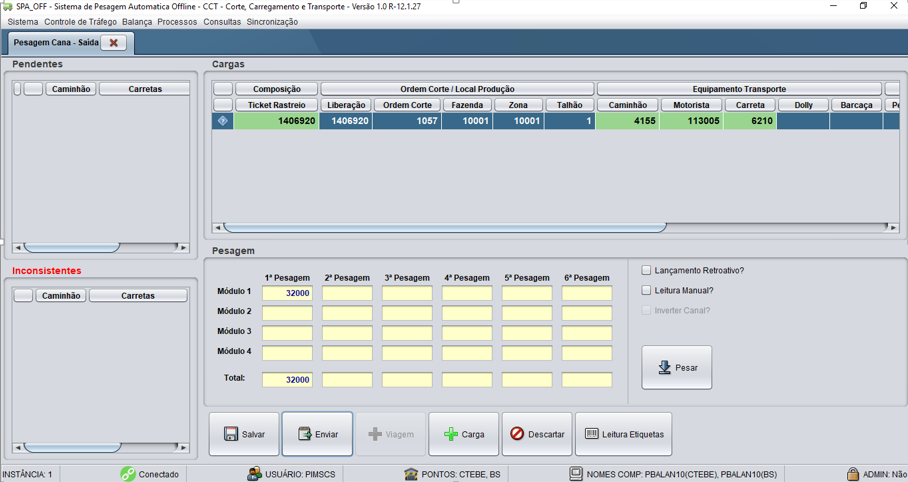908x482 pixels.
Task: Click the Liberação column header
Action: pyautogui.click(x=346, y=105)
